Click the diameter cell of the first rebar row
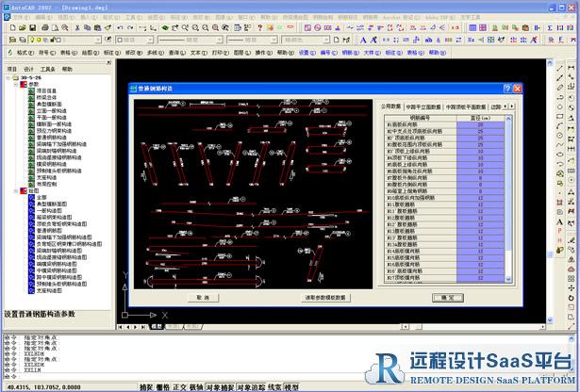 (482, 124)
